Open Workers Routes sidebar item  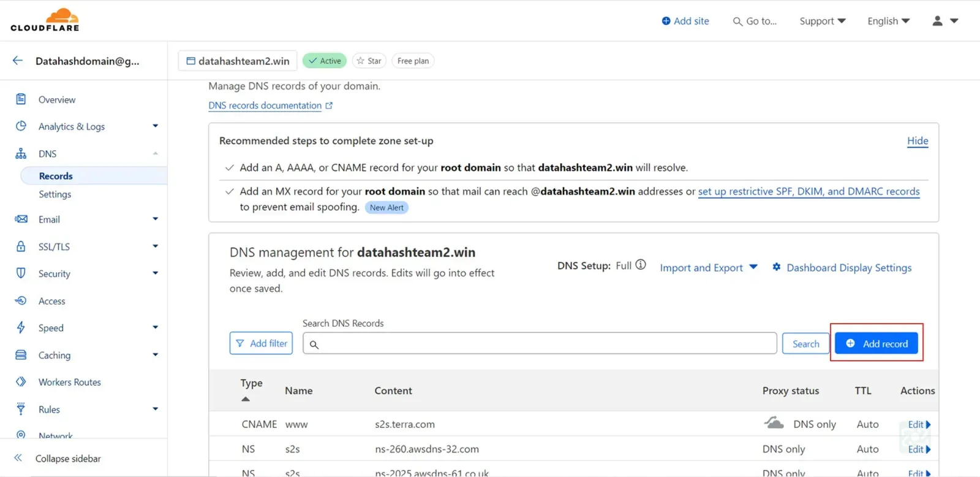pyautogui.click(x=70, y=382)
